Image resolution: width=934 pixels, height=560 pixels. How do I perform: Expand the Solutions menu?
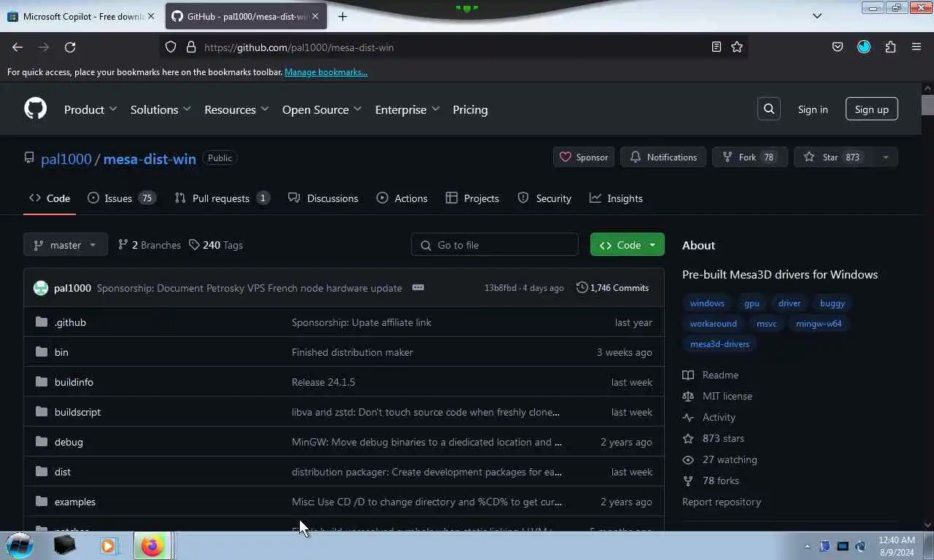click(161, 109)
